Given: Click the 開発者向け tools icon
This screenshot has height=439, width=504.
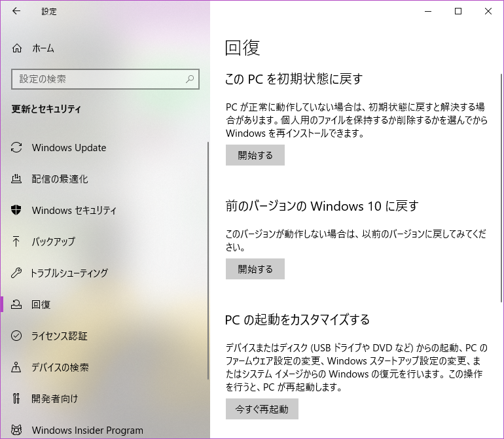Looking at the screenshot, I should 17,399.
